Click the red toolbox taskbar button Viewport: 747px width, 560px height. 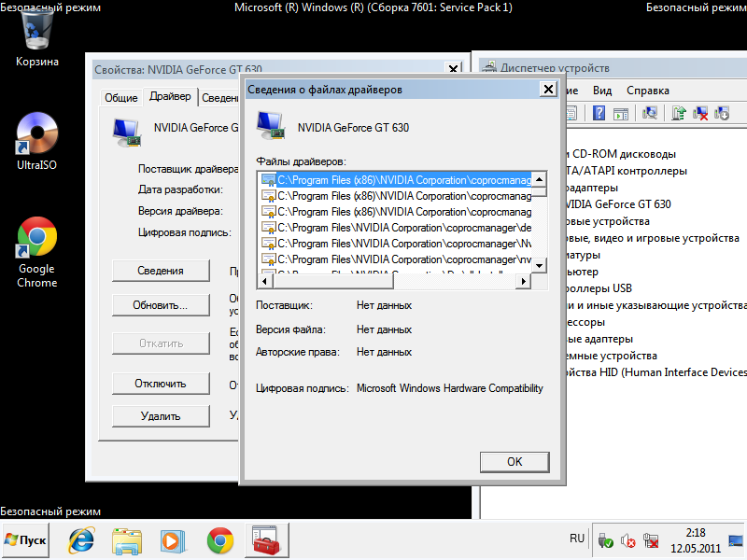(267, 540)
